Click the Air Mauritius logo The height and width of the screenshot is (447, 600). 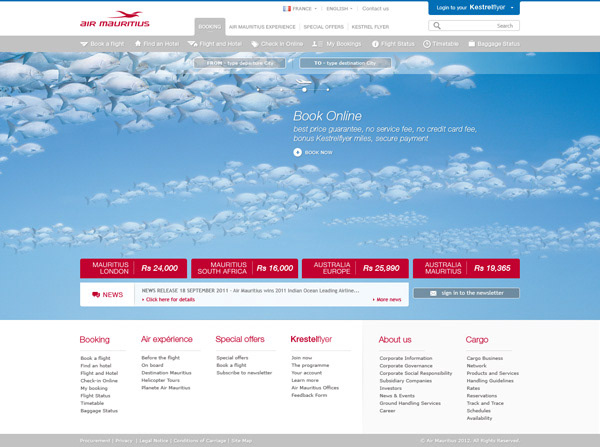(x=115, y=19)
